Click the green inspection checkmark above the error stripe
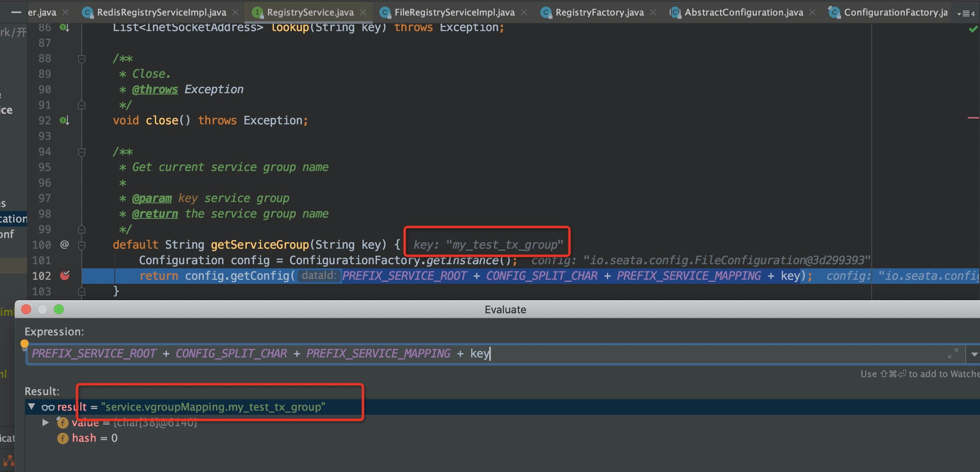 973,29
